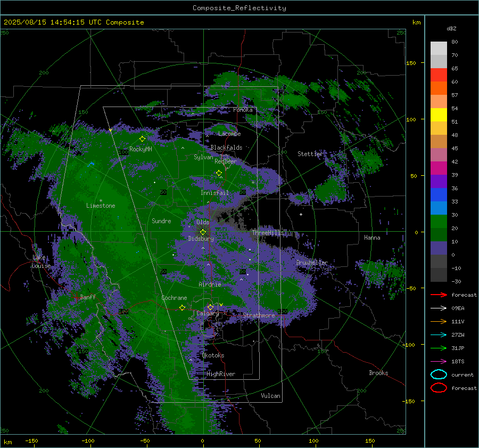This screenshot has width=479, height=448.
Task: Click the 100 tick on right km axis
Action: click(x=411, y=119)
